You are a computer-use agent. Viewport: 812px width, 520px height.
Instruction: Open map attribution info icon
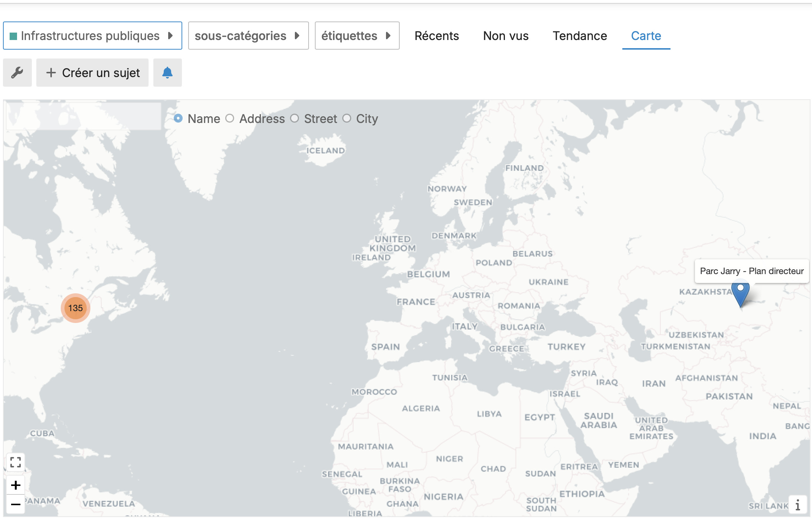click(798, 504)
